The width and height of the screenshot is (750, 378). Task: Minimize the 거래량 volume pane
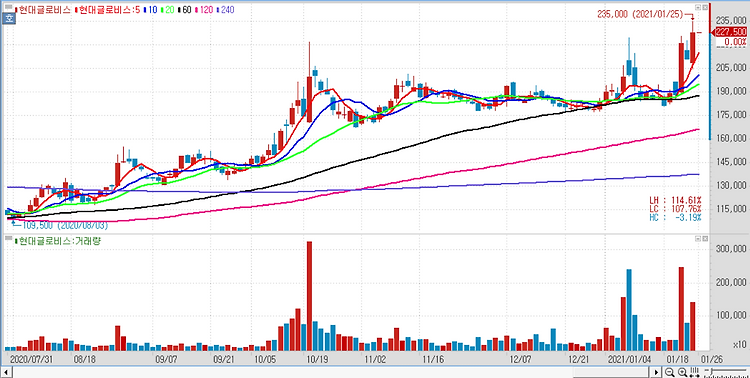[697, 238]
